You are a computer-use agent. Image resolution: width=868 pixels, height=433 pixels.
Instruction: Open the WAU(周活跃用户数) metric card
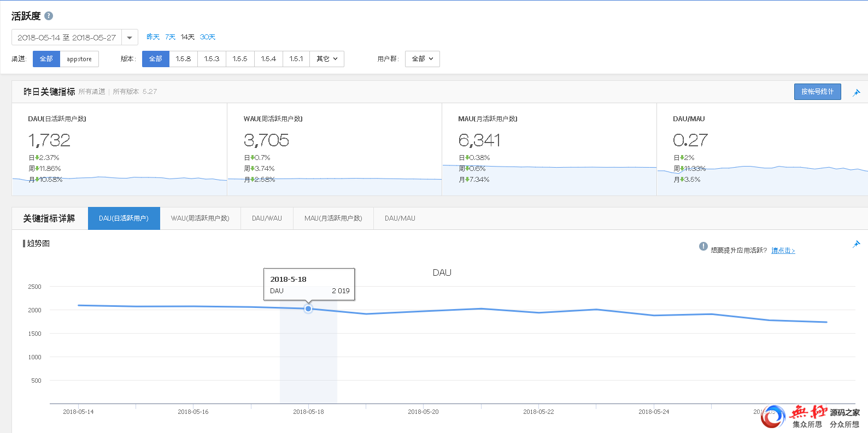pos(335,149)
